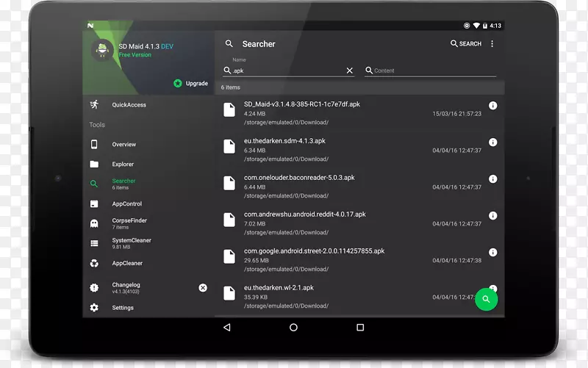The width and height of the screenshot is (588, 368).
Task: Go to AppControl in sidebar
Action: point(126,204)
